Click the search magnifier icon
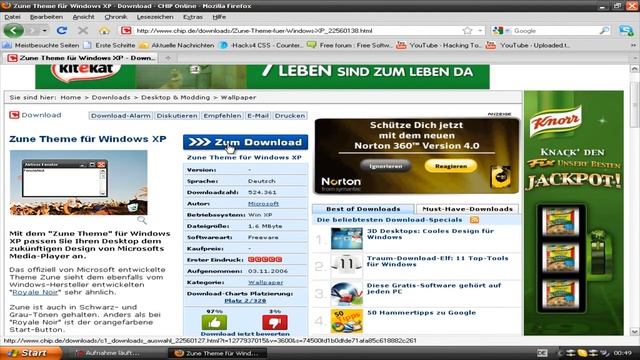 click(604, 31)
